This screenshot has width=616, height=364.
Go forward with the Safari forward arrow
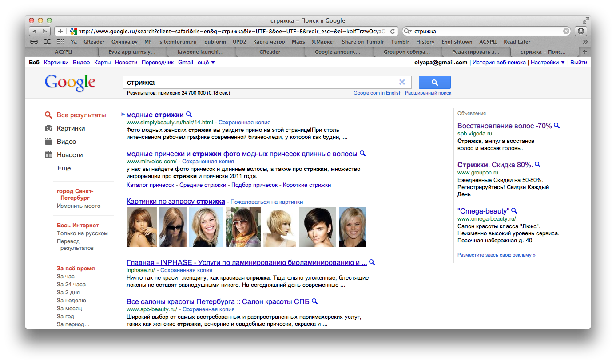coord(46,31)
